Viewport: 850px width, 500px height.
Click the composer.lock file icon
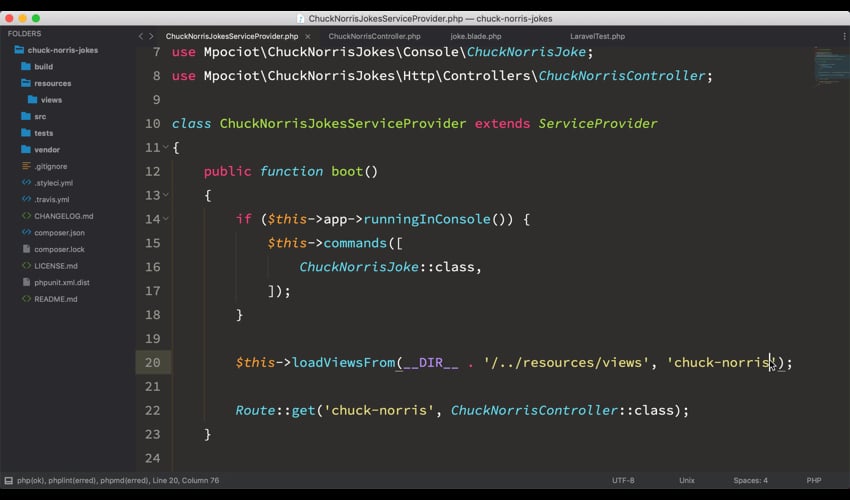[x=26, y=249]
